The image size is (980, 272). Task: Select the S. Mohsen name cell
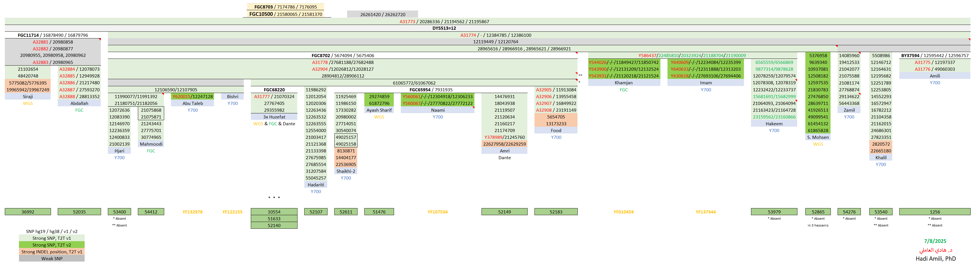click(818, 137)
